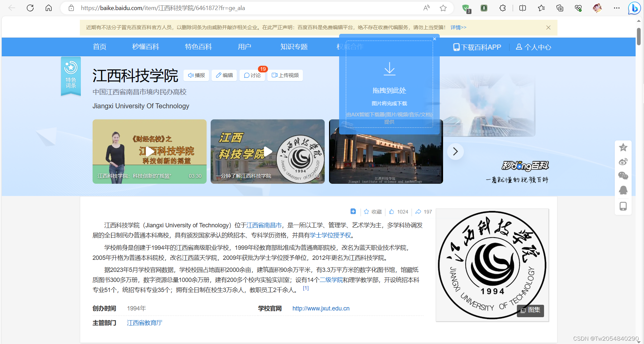
Task: Open the favorites list icon
Action: [x=541, y=8]
